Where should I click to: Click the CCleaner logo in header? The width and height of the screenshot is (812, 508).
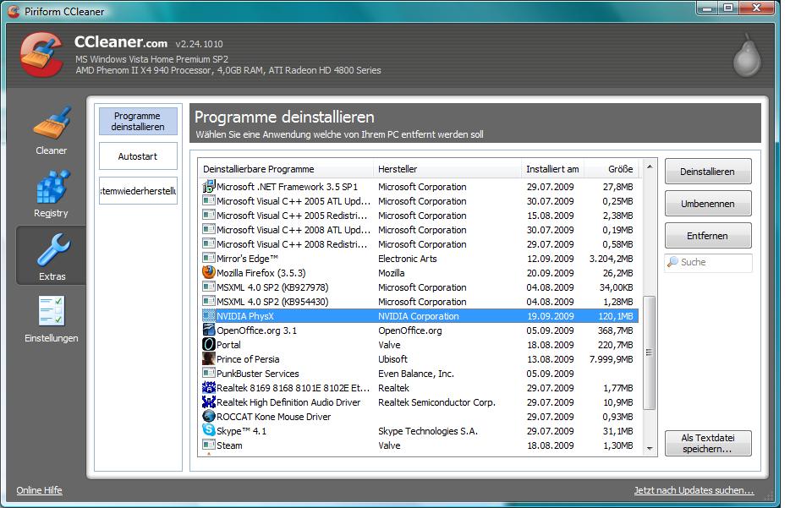coord(41,54)
